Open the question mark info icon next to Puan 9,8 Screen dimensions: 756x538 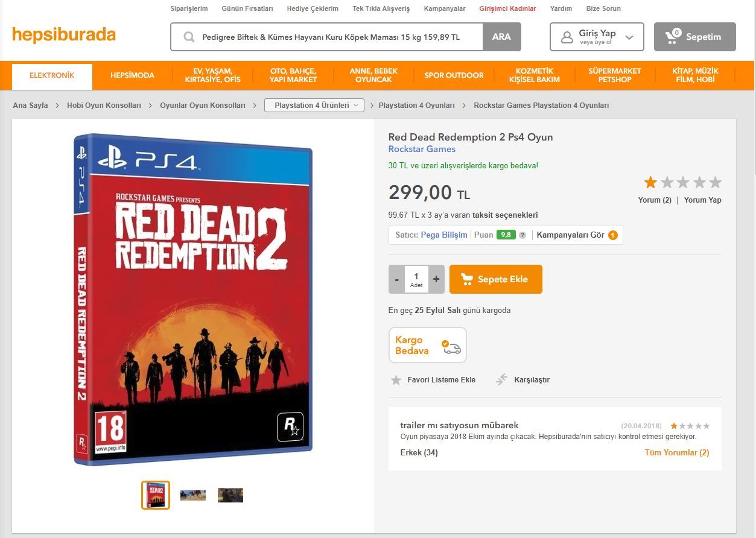coord(523,235)
